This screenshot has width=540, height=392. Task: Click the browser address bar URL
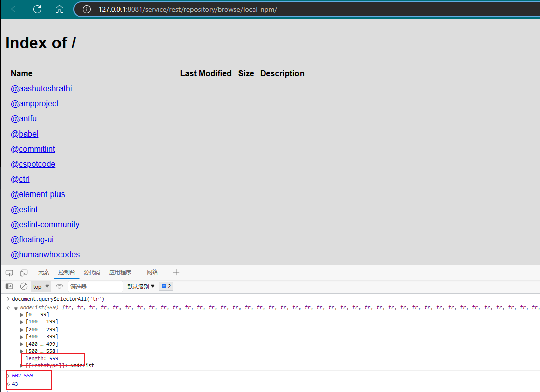[188, 9]
